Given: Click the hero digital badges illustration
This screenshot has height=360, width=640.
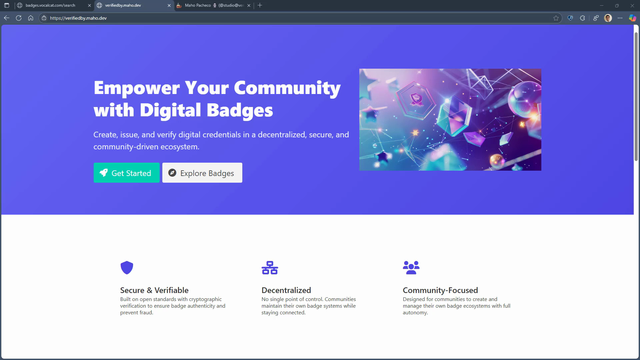Looking at the screenshot, I should [x=450, y=120].
